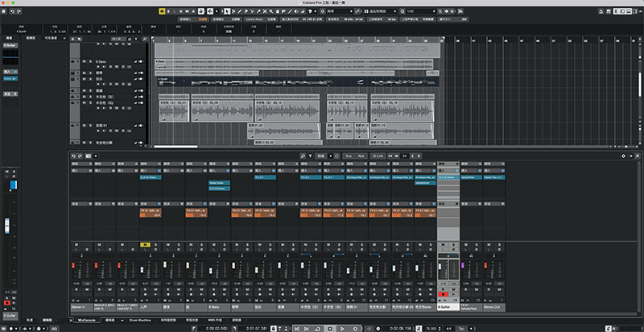
Task: Open the color tool dropdown arrow
Action: [x=315, y=11]
